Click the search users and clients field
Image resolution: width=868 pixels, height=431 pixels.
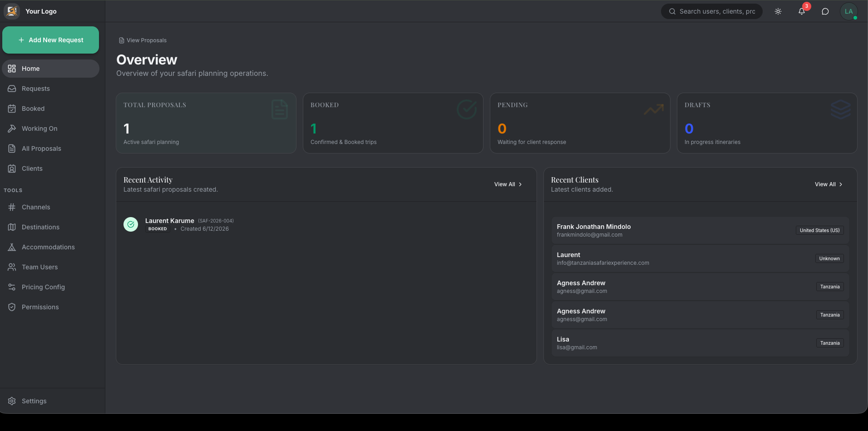712,11
